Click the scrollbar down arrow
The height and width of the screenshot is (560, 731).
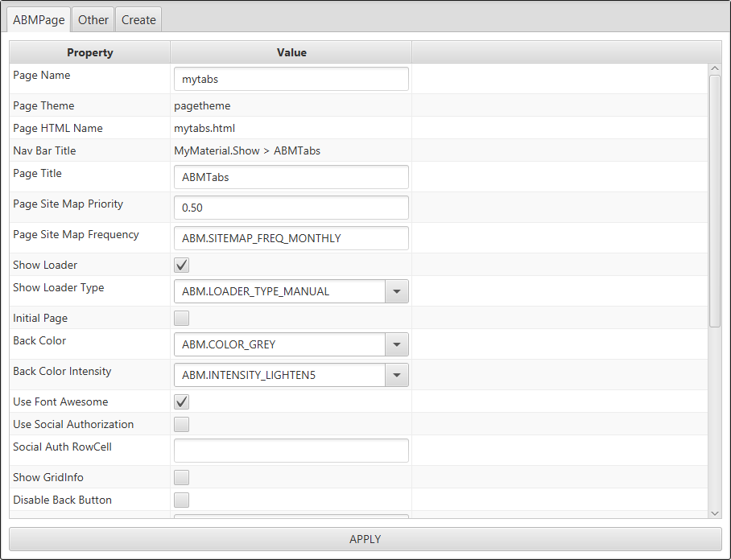[x=715, y=513]
